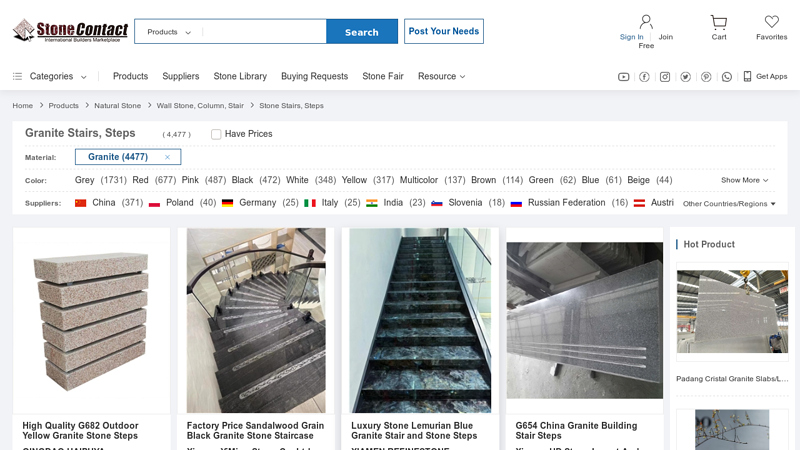
Task: Open the YouTube social icon
Action: click(623, 77)
